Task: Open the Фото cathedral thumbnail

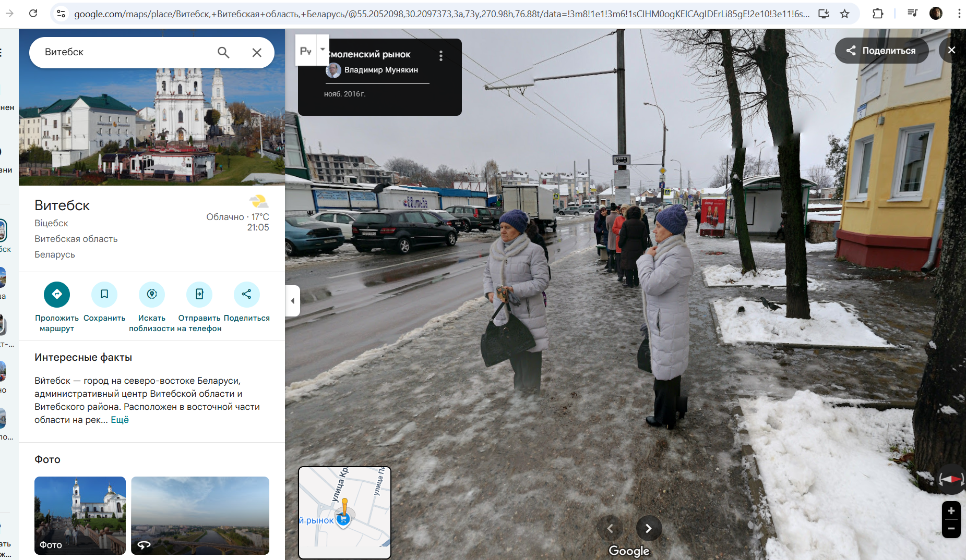Action: click(x=80, y=515)
